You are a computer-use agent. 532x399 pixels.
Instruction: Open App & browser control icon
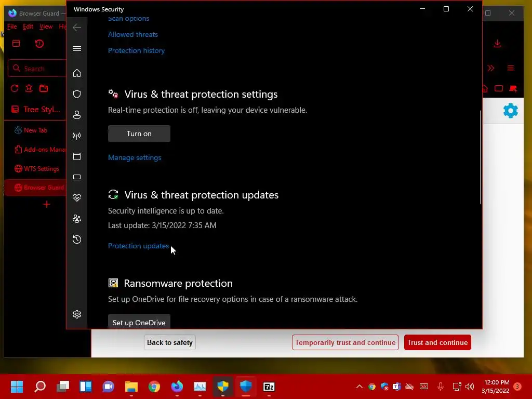(77, 156)
